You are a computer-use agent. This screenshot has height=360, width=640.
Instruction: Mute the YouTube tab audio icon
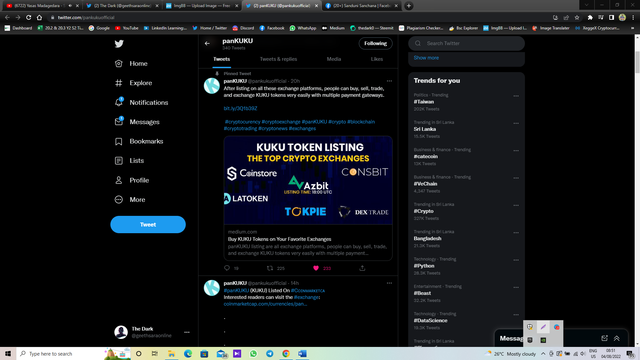pos(70,6)
